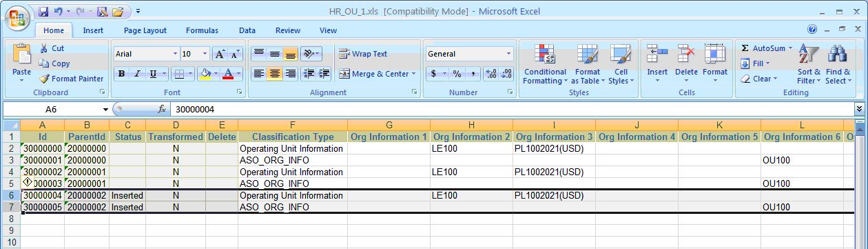Screen dimensions: 868x249
Task: Open Clipboard pane dialog launcher
Action: point(102,92)
